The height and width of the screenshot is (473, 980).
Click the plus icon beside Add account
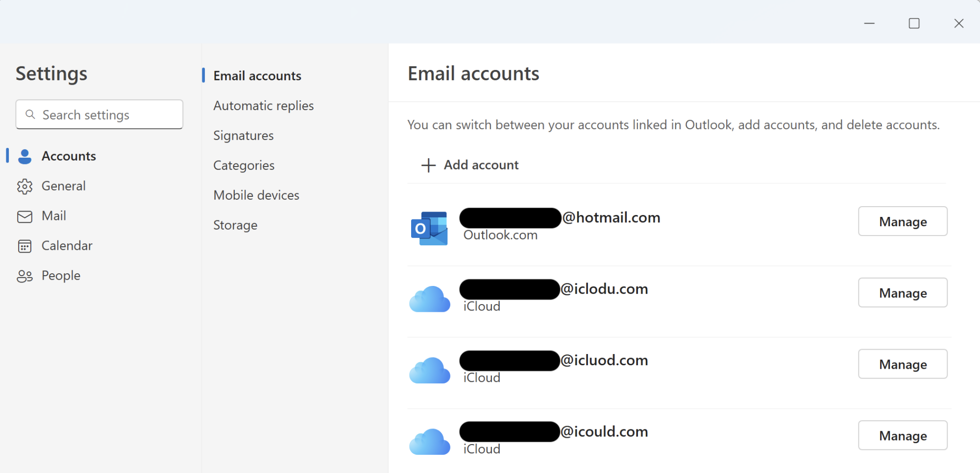(x=428, y=166)
